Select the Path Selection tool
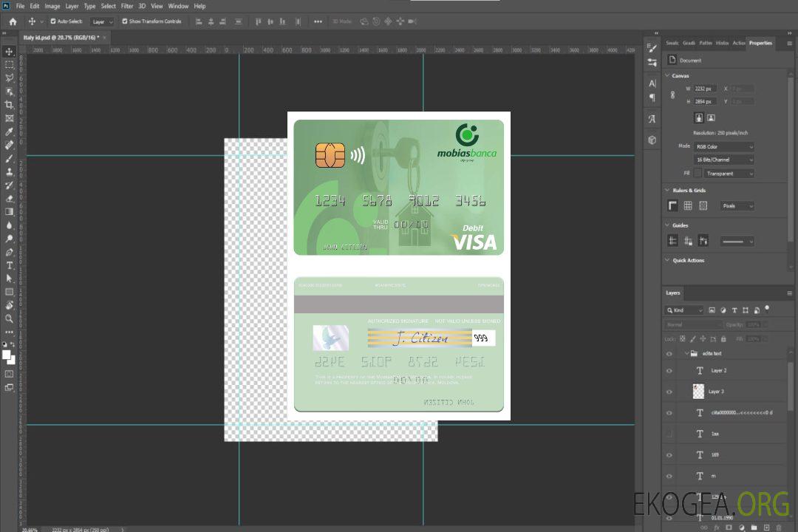Viewport: 798px width, 532px height. [9, 279]
